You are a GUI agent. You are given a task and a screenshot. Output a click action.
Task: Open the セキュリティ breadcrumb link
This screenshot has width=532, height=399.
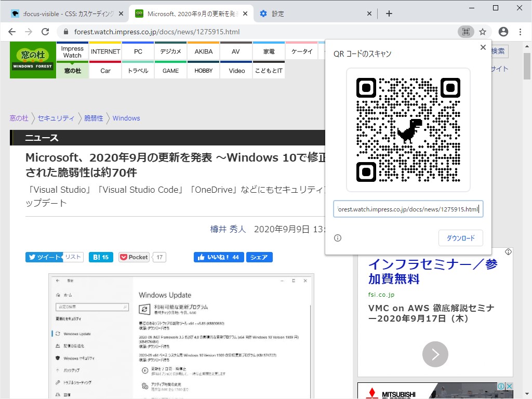pos(56,118)
